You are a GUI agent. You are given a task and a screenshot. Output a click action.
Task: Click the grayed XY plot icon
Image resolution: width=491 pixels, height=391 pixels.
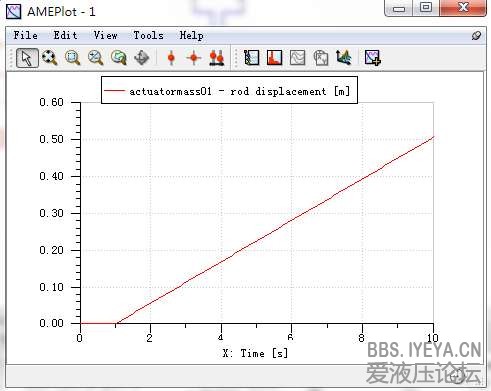[321, 58]
